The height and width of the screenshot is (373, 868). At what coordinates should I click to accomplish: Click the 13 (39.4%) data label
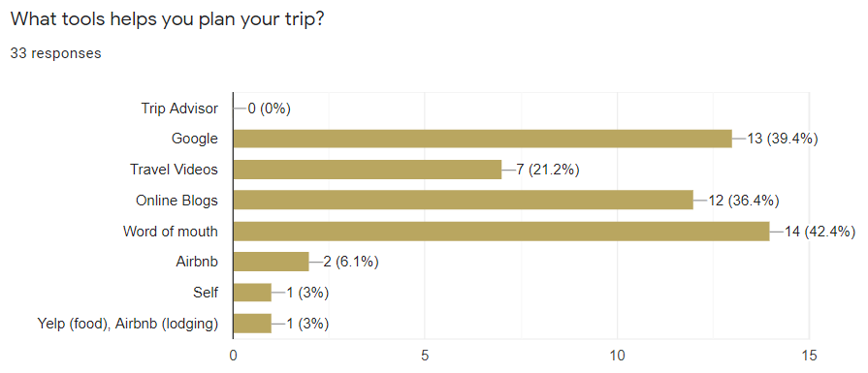(783, 140)
